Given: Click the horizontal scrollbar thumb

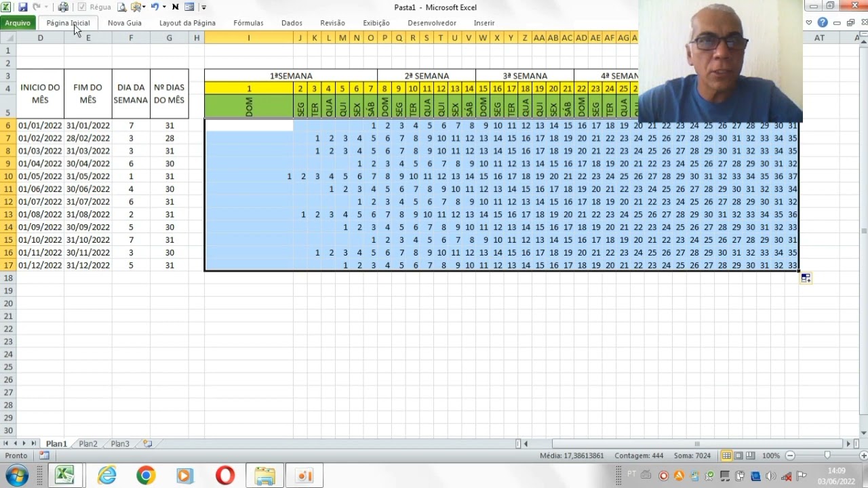Looking at the screenshot, I should point(697,444).
